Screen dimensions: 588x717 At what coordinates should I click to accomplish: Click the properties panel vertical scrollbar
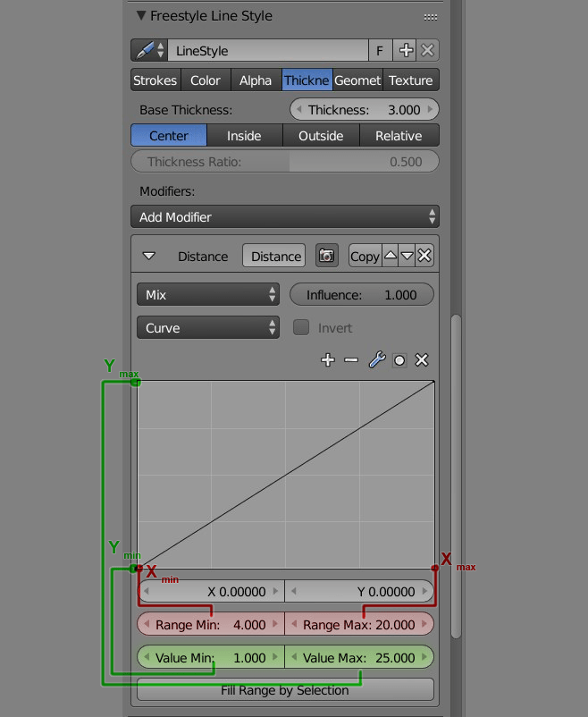(456, 476)
